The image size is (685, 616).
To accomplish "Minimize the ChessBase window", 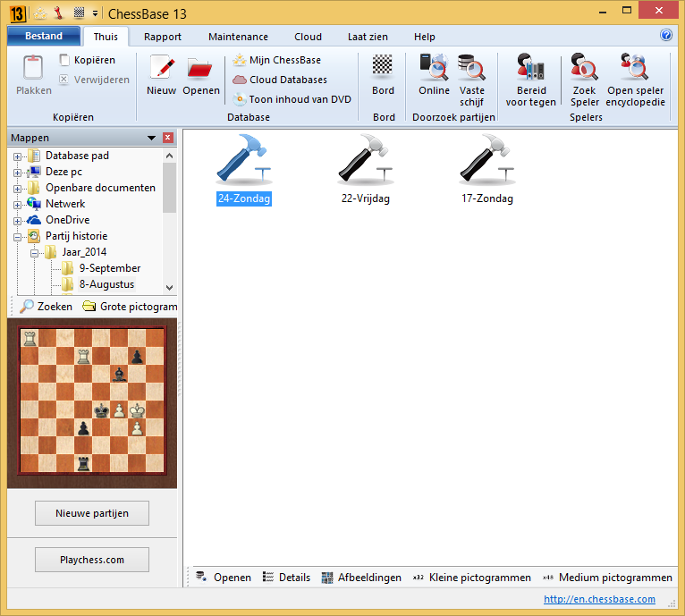I will click(603, 11).
